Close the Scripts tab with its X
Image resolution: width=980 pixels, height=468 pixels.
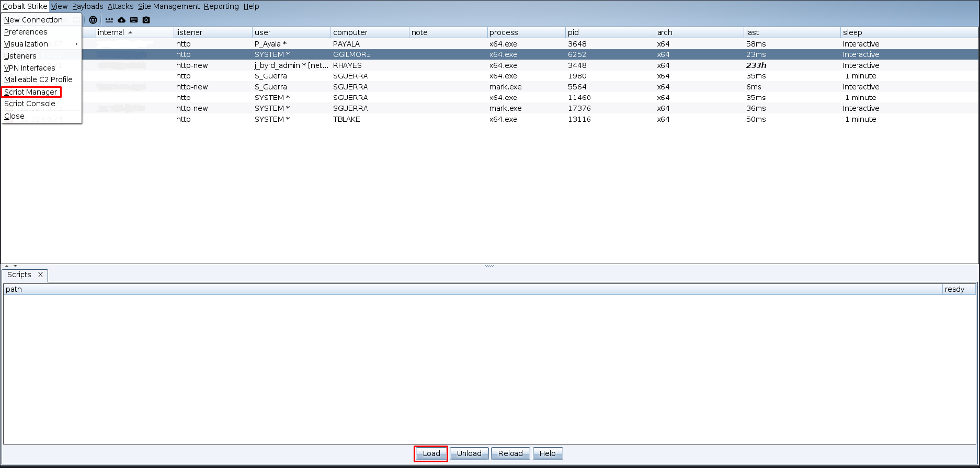(40, 275)
